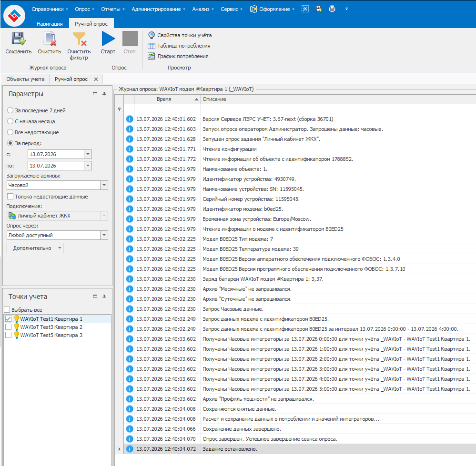This screenshot has height=466, width=476.
Task: Stop polling with the Стоп button
Action: 130,43
